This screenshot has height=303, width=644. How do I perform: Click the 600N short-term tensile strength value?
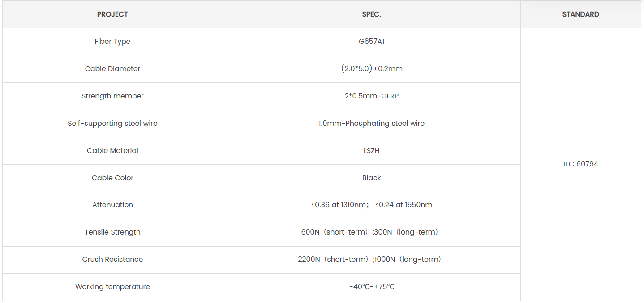click(x=335, y=232)
